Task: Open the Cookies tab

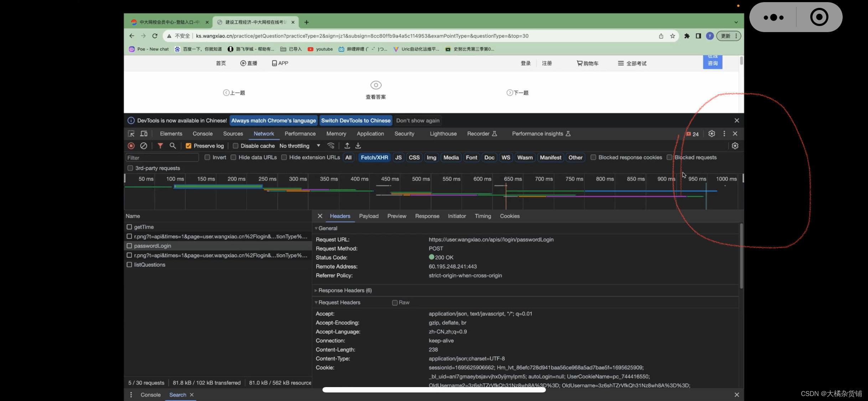Action: pos(510,216)
